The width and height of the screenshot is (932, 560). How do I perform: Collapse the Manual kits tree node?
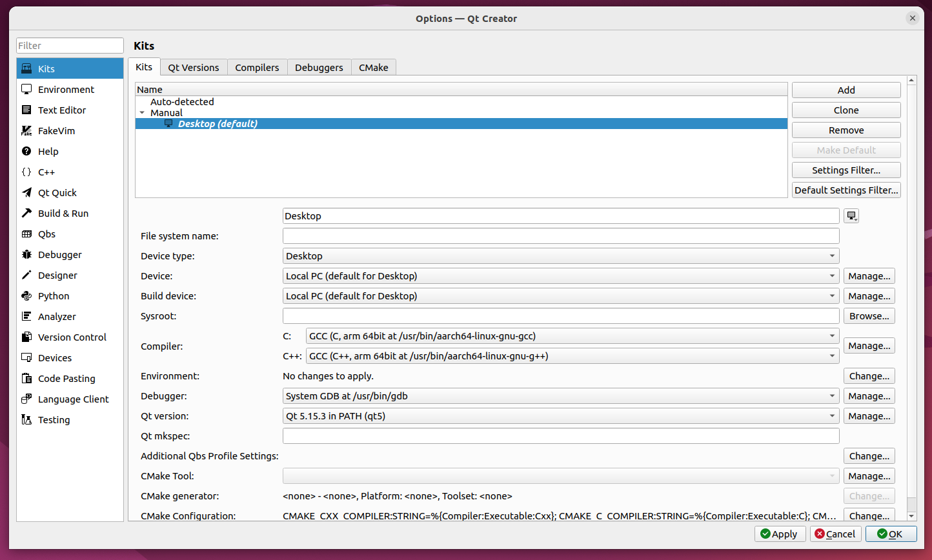[142, 113]
